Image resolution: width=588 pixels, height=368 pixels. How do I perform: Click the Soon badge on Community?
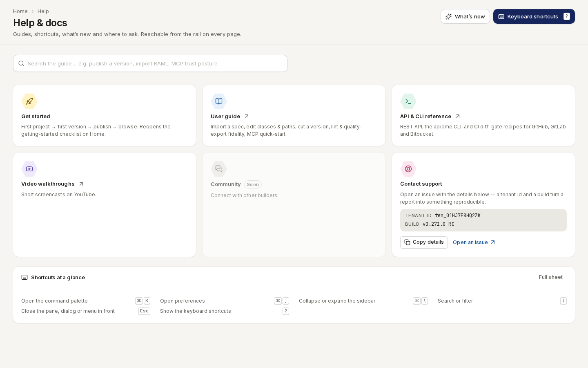coord(253,184)
